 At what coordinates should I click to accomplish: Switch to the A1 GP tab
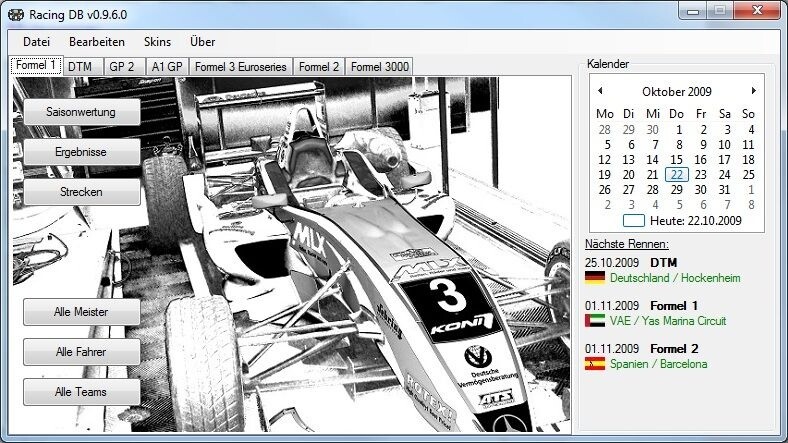coord(167,67)
